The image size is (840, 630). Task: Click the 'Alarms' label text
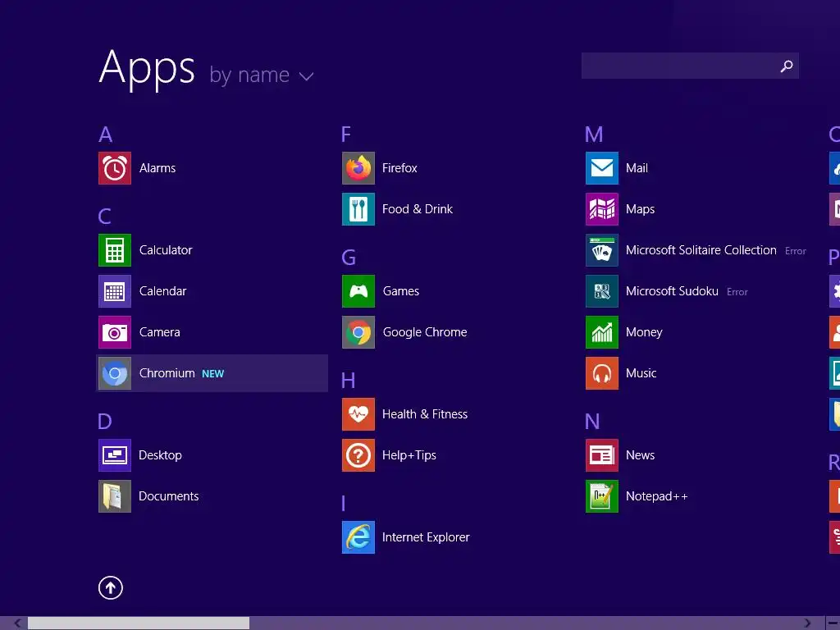point(157,168)
